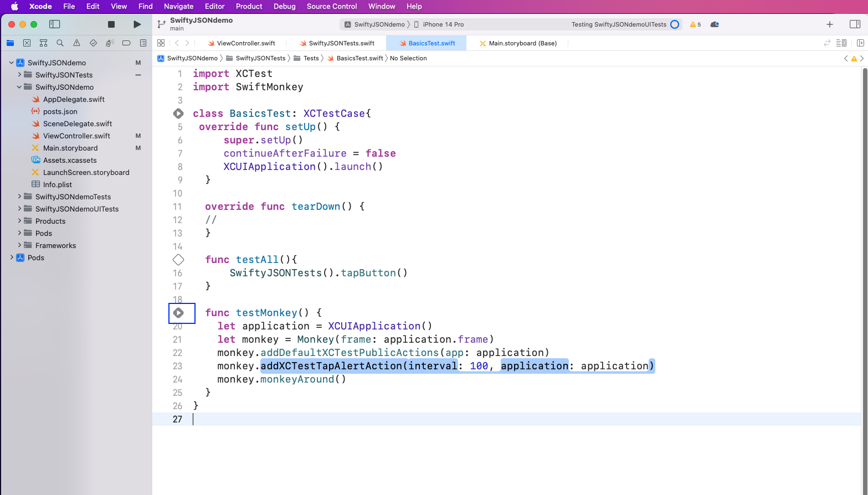Jump to the previous issue arrow

(x=846, y=58)
